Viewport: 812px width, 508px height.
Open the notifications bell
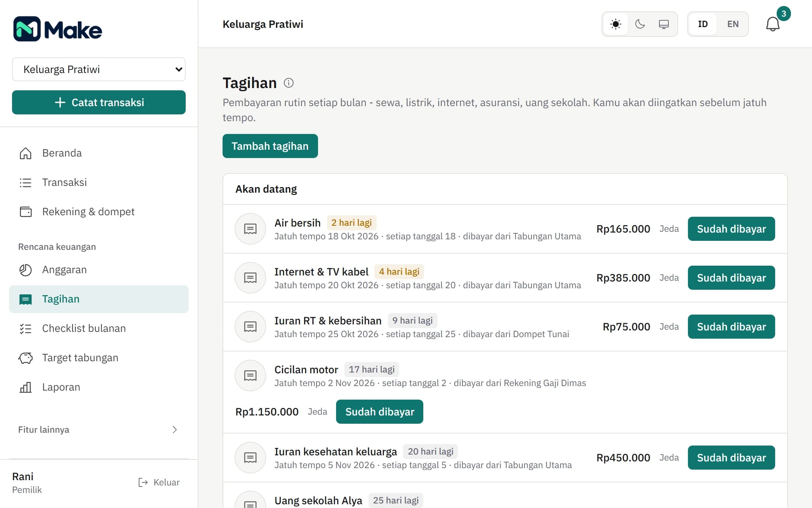[x=773, y=24]
